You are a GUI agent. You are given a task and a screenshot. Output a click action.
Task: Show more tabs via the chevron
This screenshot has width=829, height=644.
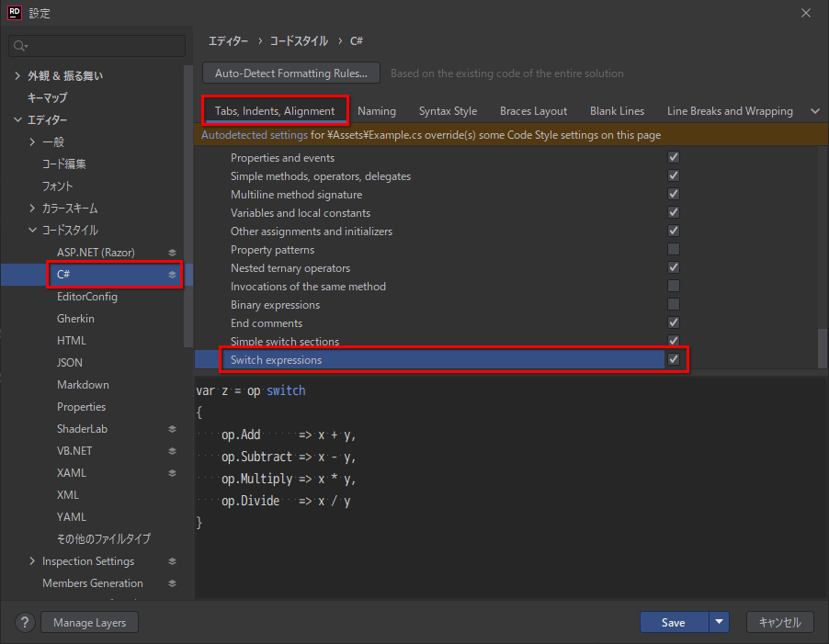click(814, 111)
